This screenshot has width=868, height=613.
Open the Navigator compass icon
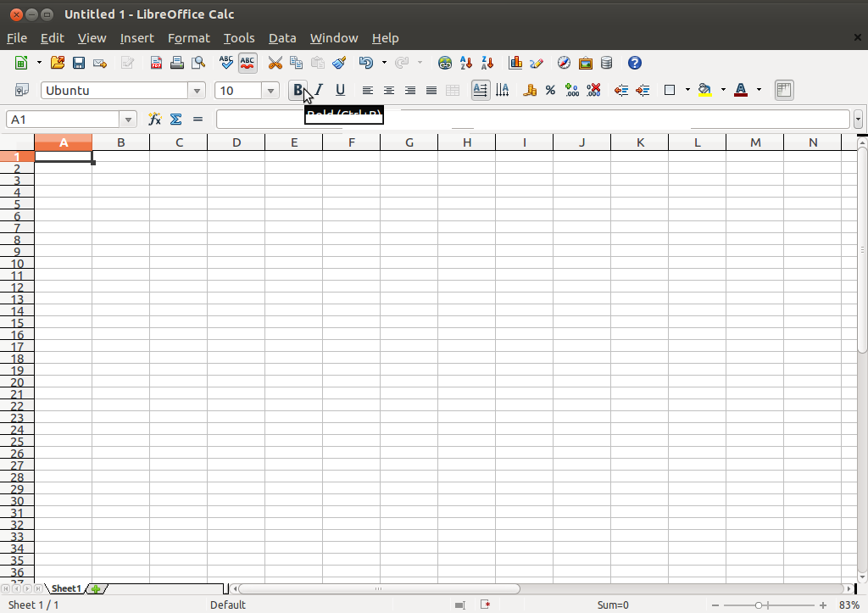(564, 63)
